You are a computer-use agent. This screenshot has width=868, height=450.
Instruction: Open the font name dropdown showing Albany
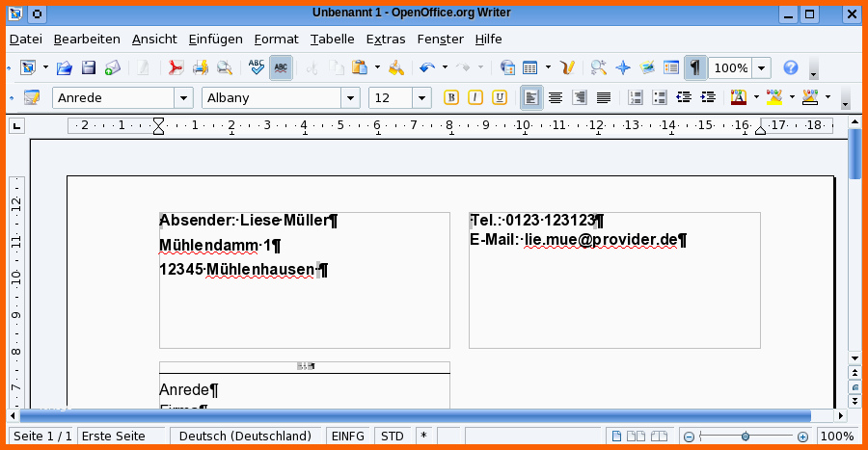pyautogui.click(x=350, y=98)
